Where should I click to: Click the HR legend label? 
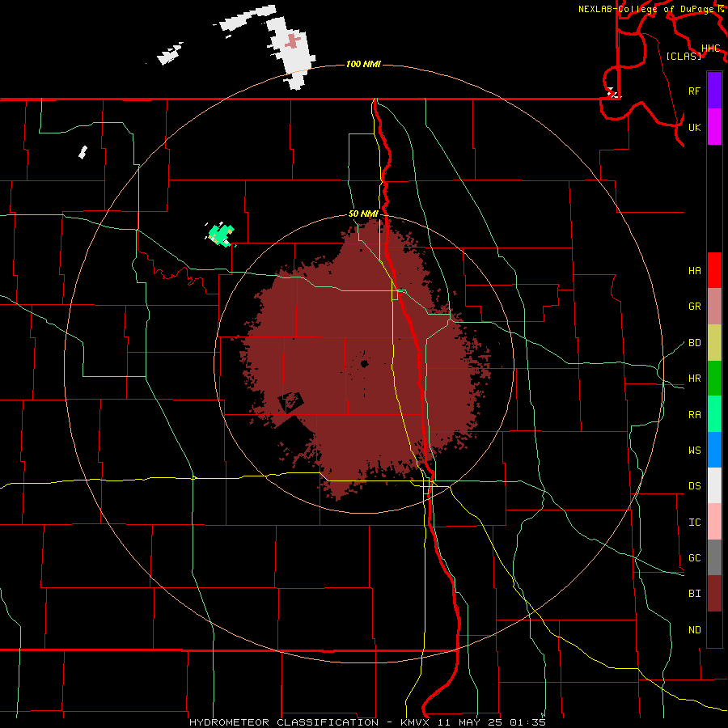[694, 379]
